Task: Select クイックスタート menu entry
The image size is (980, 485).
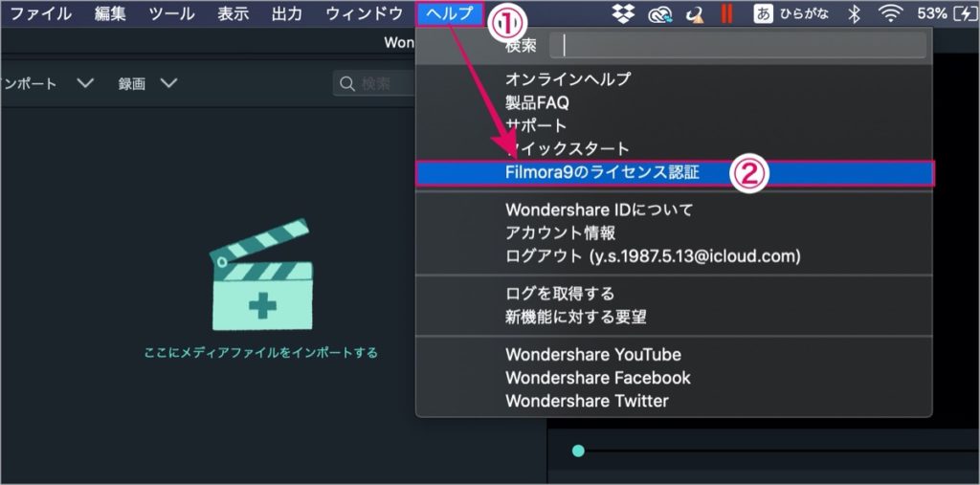Action: pos(675,148)
